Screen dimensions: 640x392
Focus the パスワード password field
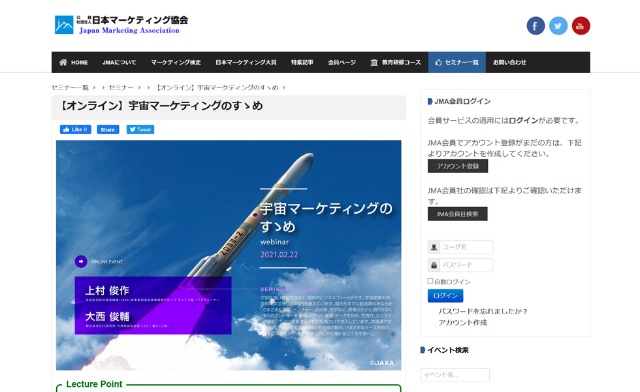pos(466,265)
